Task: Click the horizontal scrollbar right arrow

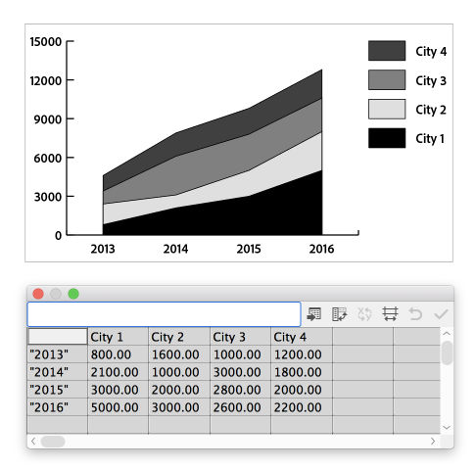Action: [x=433, y=442]
